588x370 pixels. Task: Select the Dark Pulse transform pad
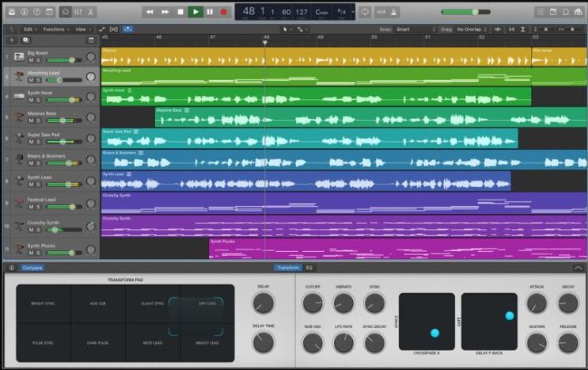98,343
